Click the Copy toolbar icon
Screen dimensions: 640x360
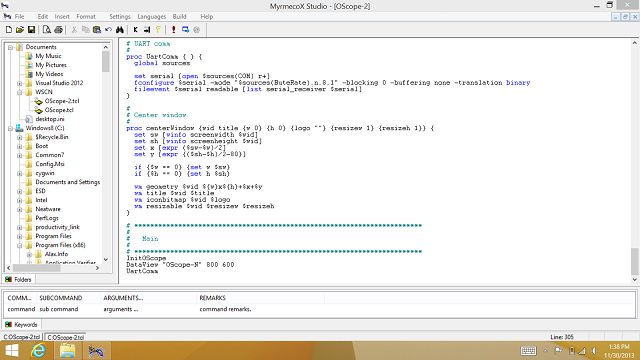coord(85,29)
